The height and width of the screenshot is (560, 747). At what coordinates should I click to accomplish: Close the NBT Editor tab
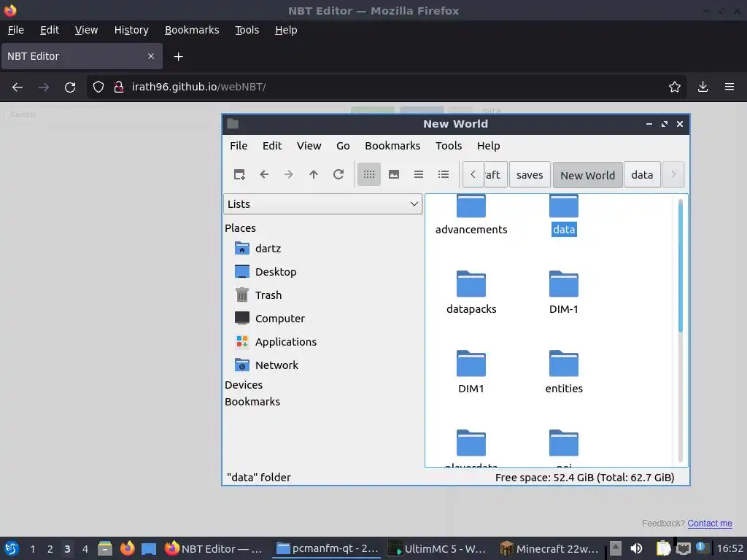point(151,56)
